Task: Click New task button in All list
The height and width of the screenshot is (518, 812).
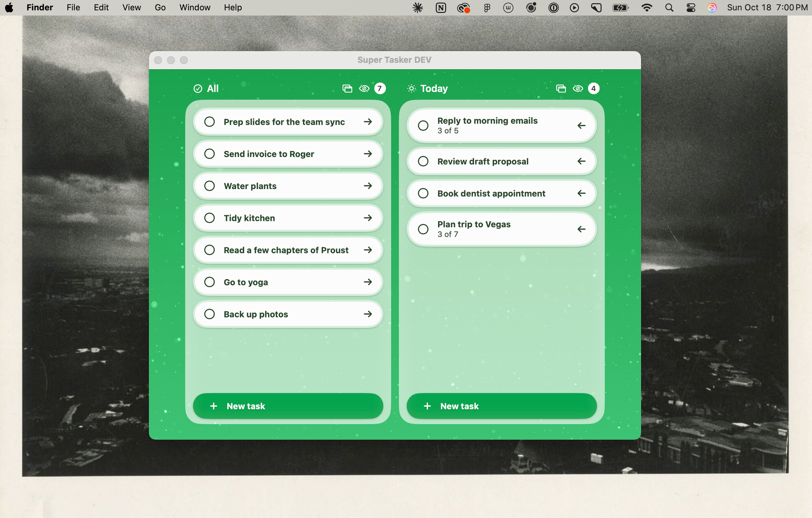Action: tap(288, 406)
